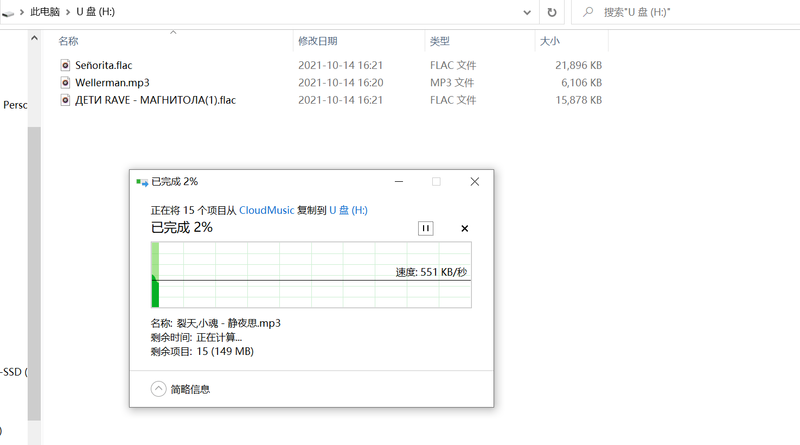
Task: Select the Wellerman.mp3 file icon
Action: [x=65, y=82]
